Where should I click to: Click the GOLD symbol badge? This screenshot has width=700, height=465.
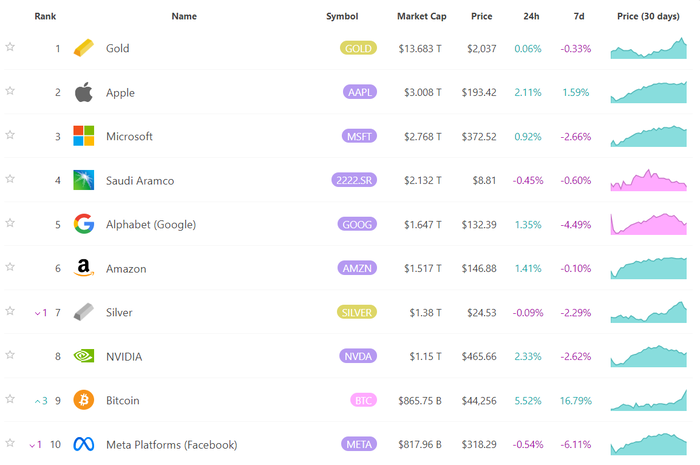(x=358, y=48)
